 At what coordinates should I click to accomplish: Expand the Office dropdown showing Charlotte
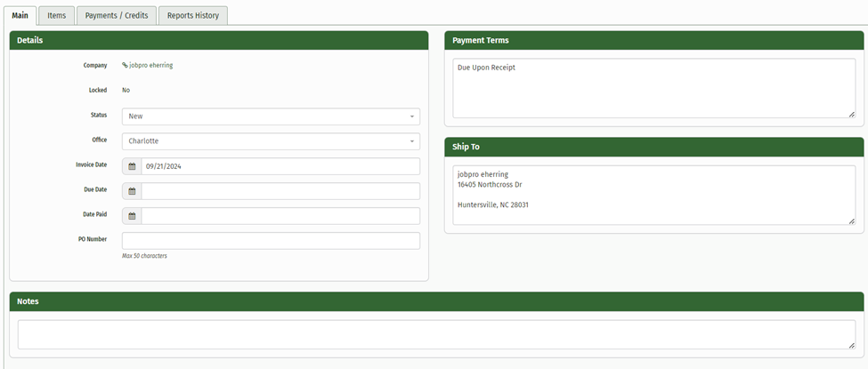click(x=271, y=141)
